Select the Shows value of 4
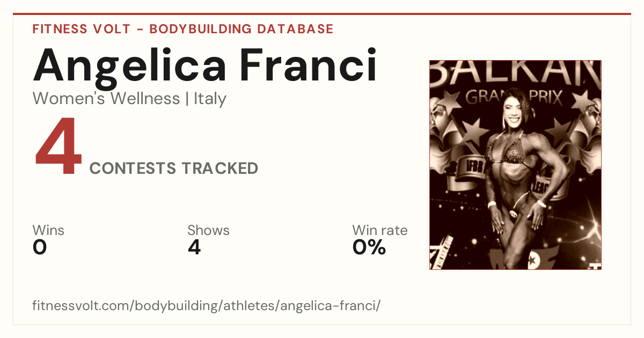 click(x=194, y=247)
